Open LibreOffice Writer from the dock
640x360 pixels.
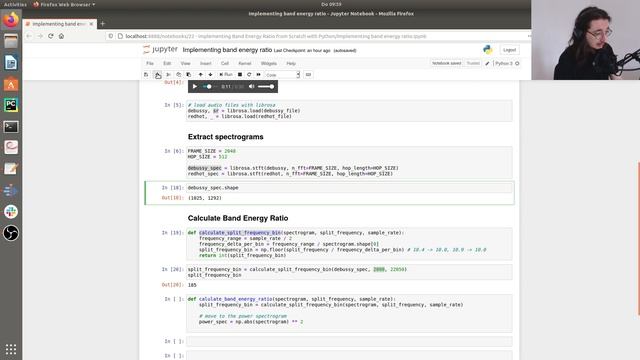point(11,62)
